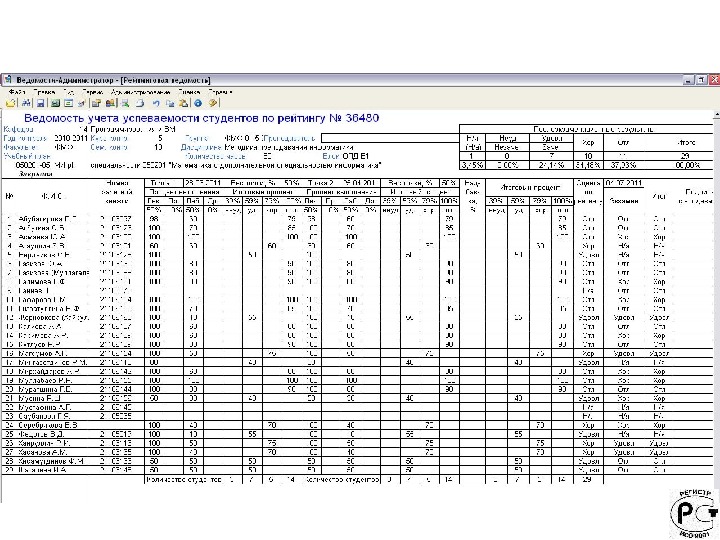
Task: Click the empty Преподаватель input field
Action: click(390, 138)
